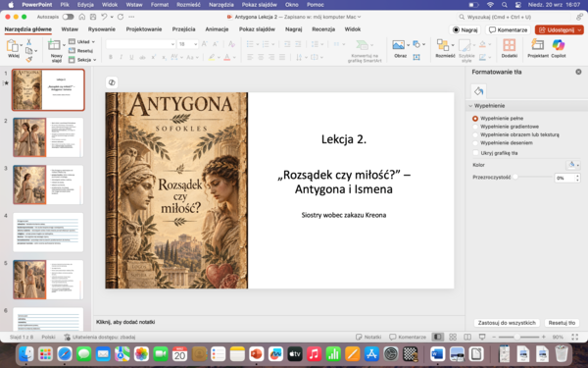Screen dimensions: 588x368
Task: Open the Shapes gallery icon
Action: [416, 44]
